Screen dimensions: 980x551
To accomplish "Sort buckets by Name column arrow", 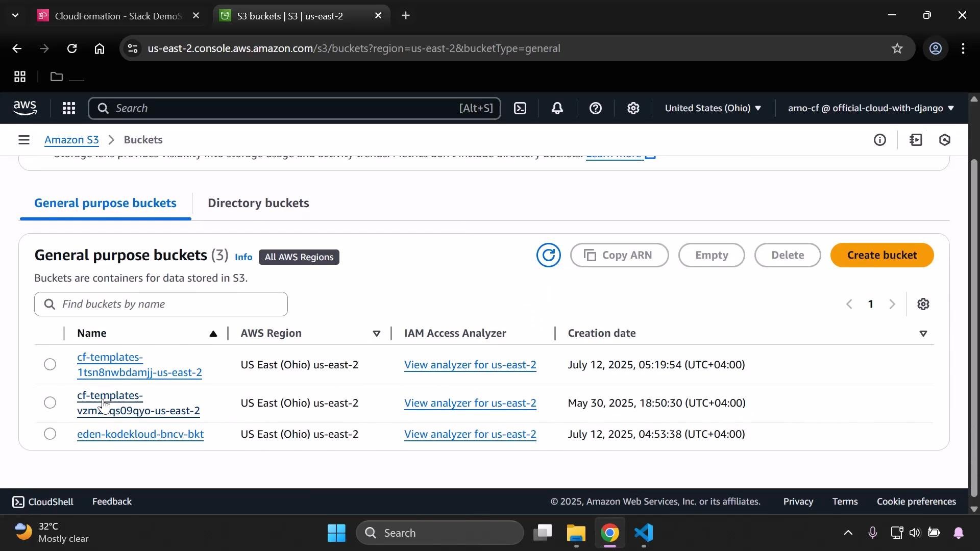I will (213, 334).
